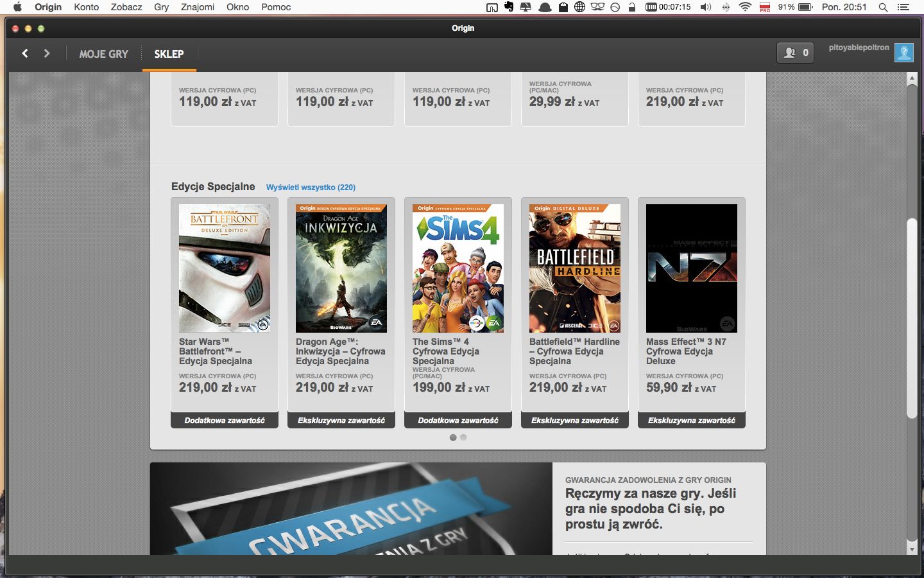Click the leftmost screen-sharing menu bar icon
The height and width of the screenshot is (578, 924).
click(492, 7)
